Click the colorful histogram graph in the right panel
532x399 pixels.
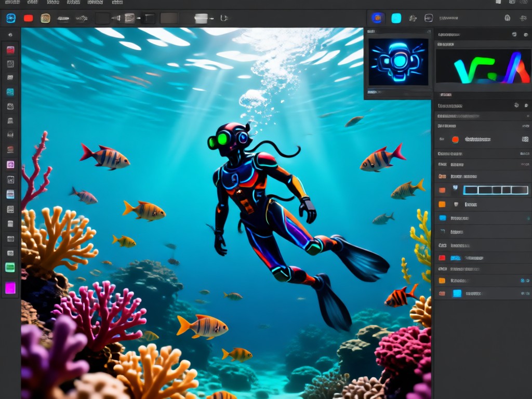click(483, 66)
